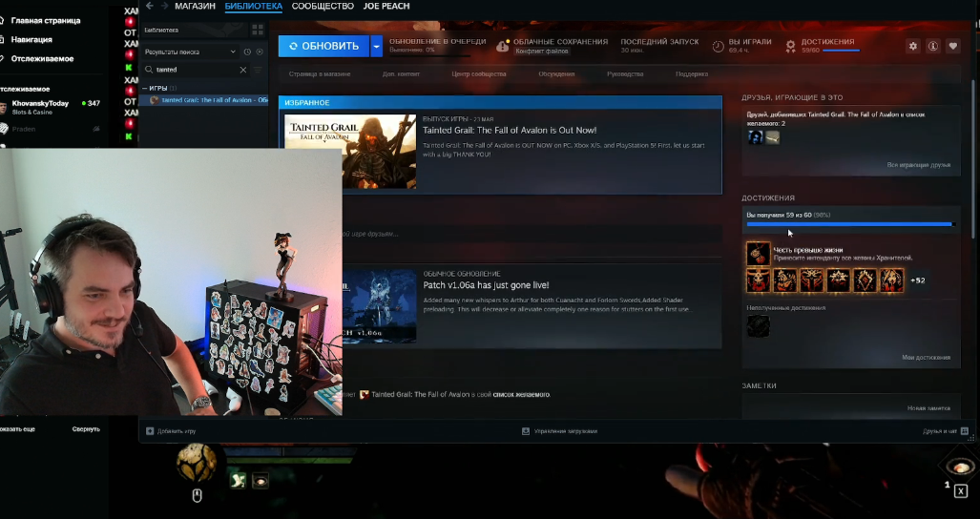Open 'Руководства' tab
This screenshot has width=980, height=519.
[x=625, y=73]
